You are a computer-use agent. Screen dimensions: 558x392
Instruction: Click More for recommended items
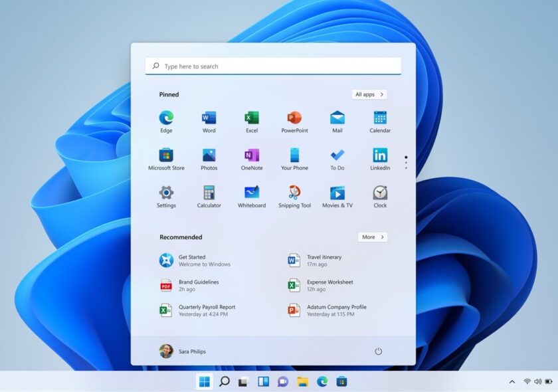point(373,237)
